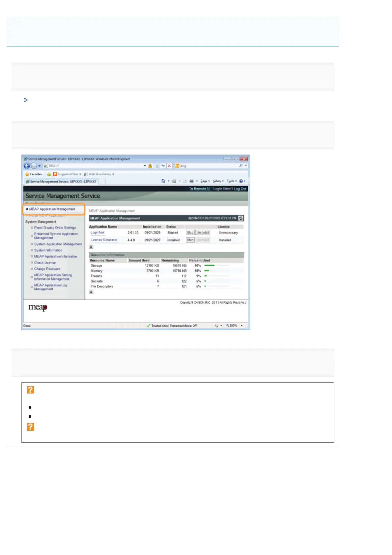The height and width of the screenshot is (555, 392).
Task: Click the Read Mail envelope icon
Action: [x=185, y=181]
